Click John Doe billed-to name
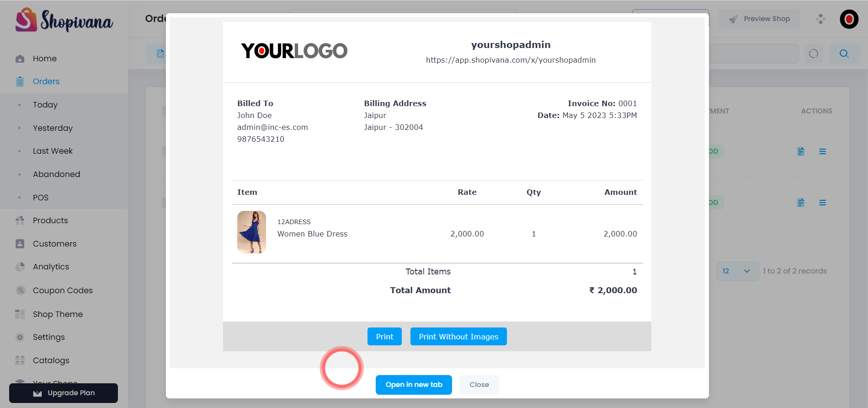 (254, 115)
